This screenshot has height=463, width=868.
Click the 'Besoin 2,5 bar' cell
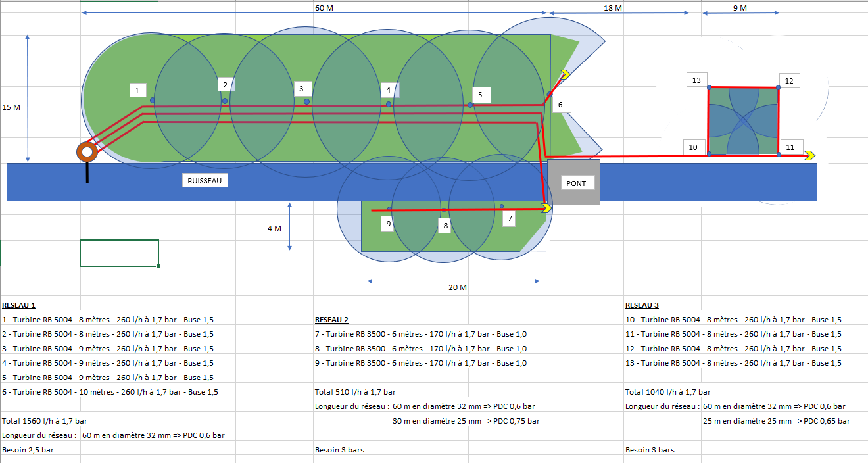[x=28, y=450]
